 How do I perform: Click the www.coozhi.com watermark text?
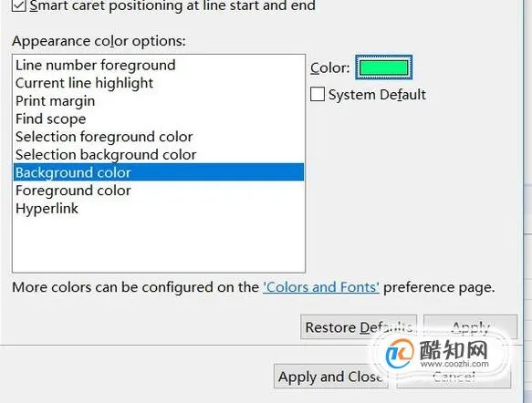click(454, 364)
